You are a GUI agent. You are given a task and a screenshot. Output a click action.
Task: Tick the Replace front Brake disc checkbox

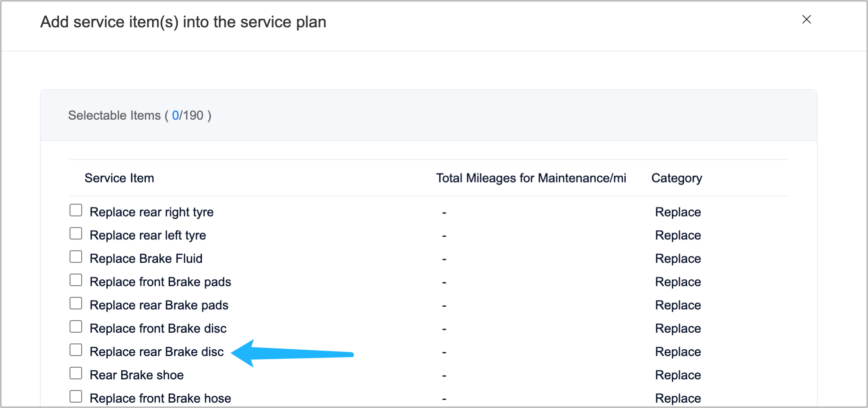click(x=76, y=327)
